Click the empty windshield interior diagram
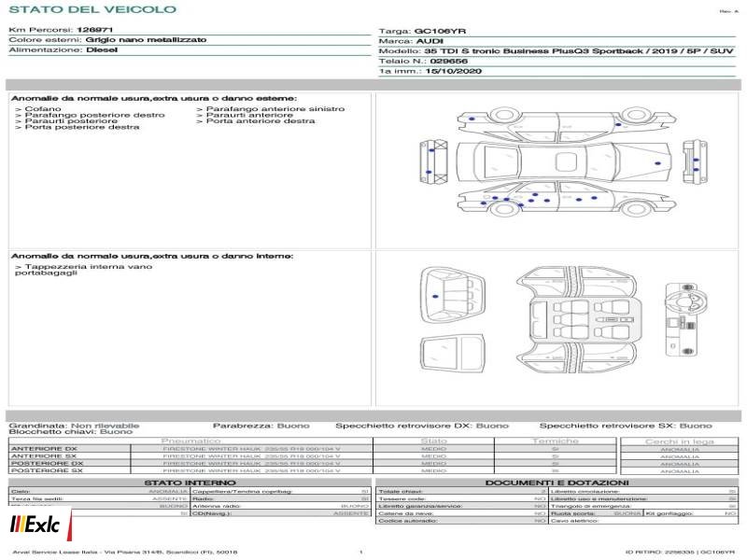 (453, 355)
